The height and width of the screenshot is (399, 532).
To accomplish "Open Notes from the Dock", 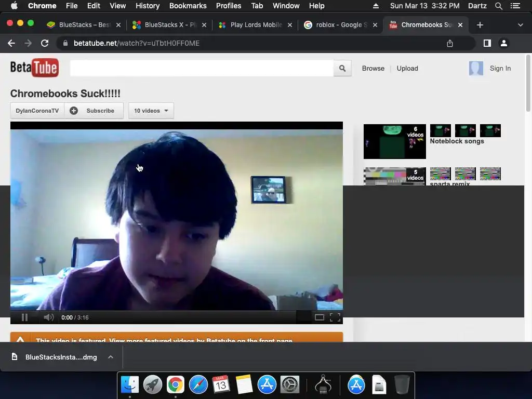I will click(244, 384).
